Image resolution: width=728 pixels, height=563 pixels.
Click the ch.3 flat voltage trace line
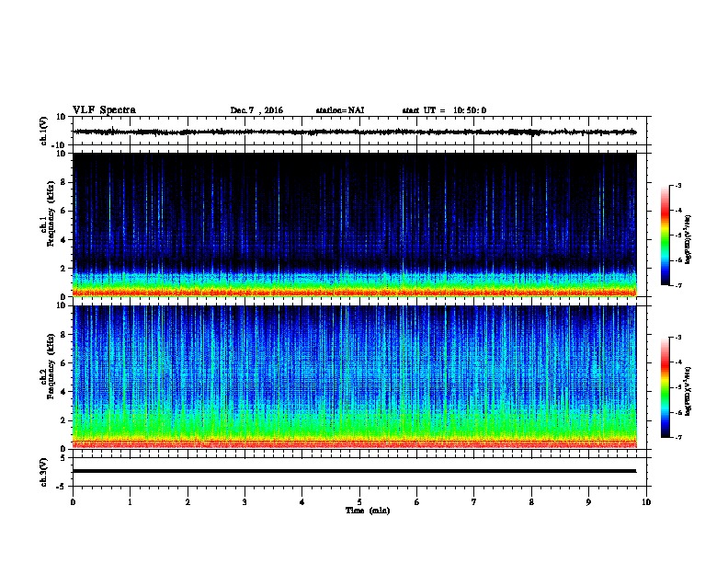click(x=354, y=471)
